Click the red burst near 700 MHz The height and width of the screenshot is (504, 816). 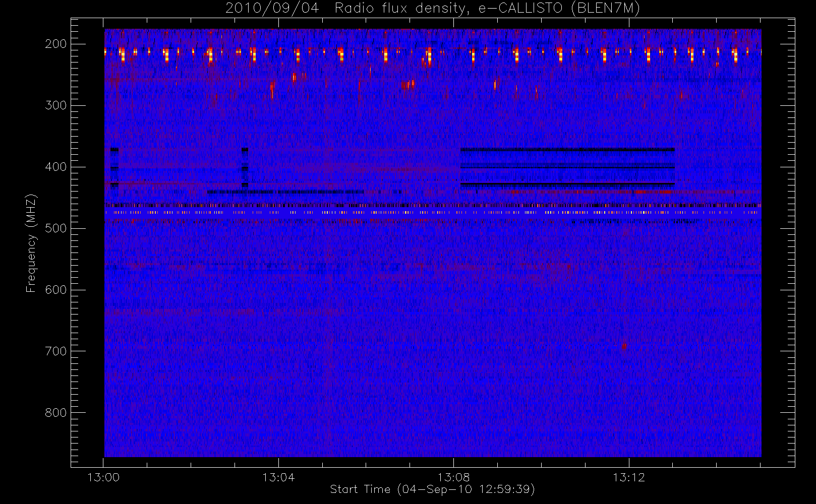coord(624,346)
